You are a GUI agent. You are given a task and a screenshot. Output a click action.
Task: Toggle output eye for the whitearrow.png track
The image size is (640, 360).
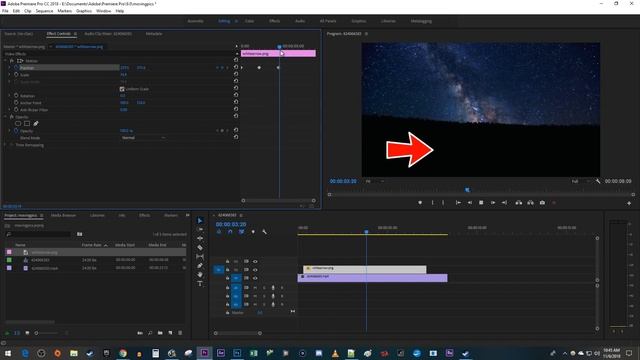coord(255,269)
